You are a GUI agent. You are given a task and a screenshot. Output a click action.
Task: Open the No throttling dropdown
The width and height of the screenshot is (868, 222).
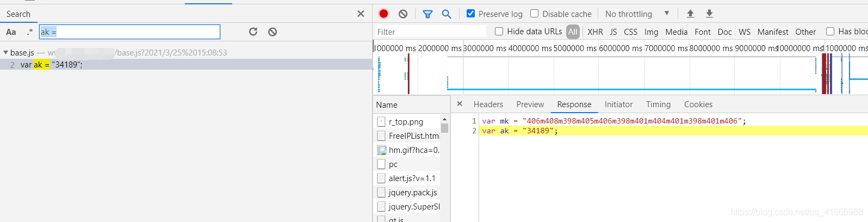point(637,14)
